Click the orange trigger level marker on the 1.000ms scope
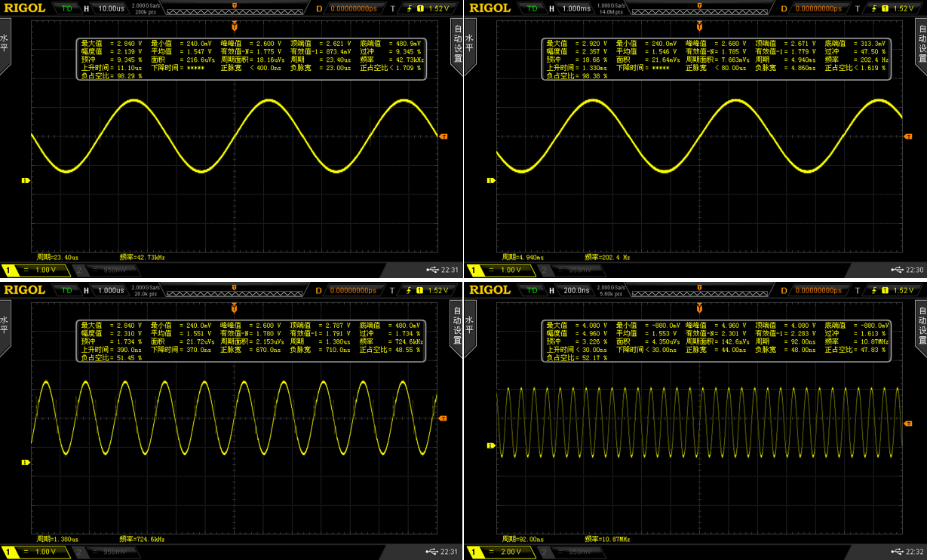The height and width of the screenshot is (560, 927). pyautogui.click(x=908, y=136)
